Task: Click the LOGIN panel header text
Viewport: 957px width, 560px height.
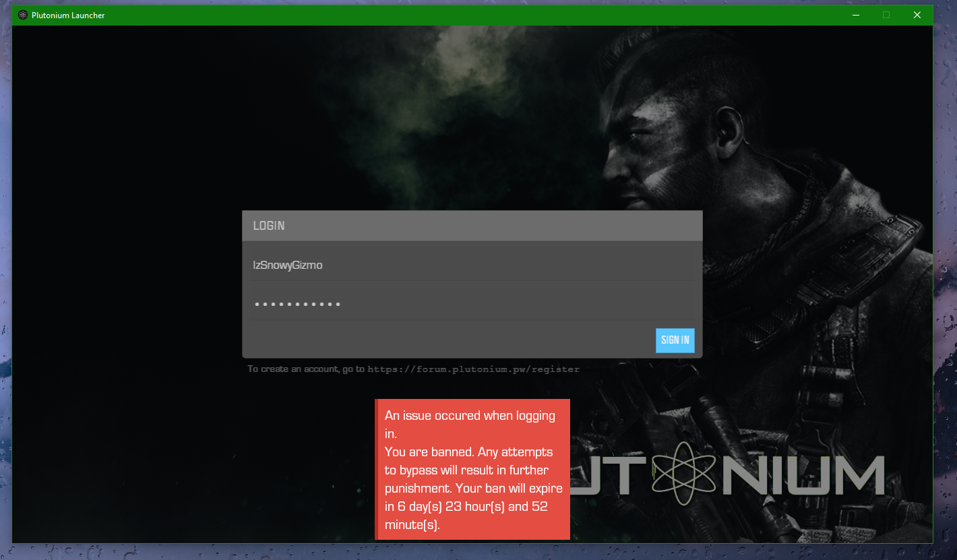Action: [269, 226]
